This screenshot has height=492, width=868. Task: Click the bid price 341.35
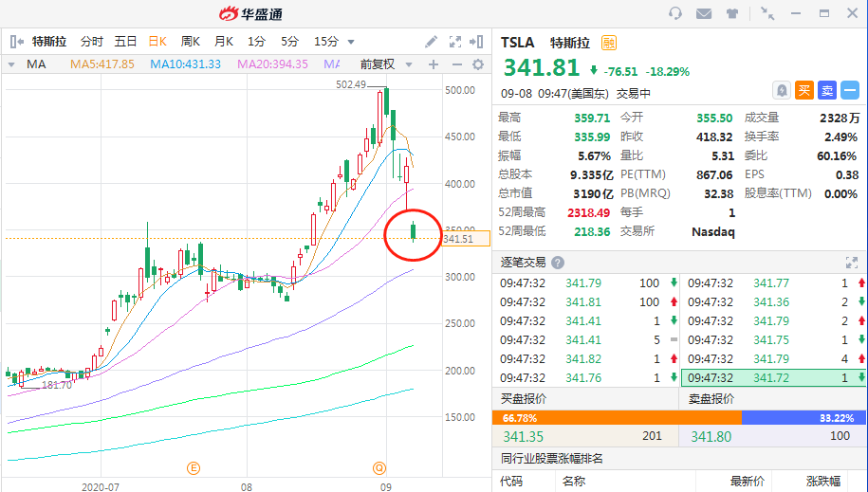coord(523,437)
